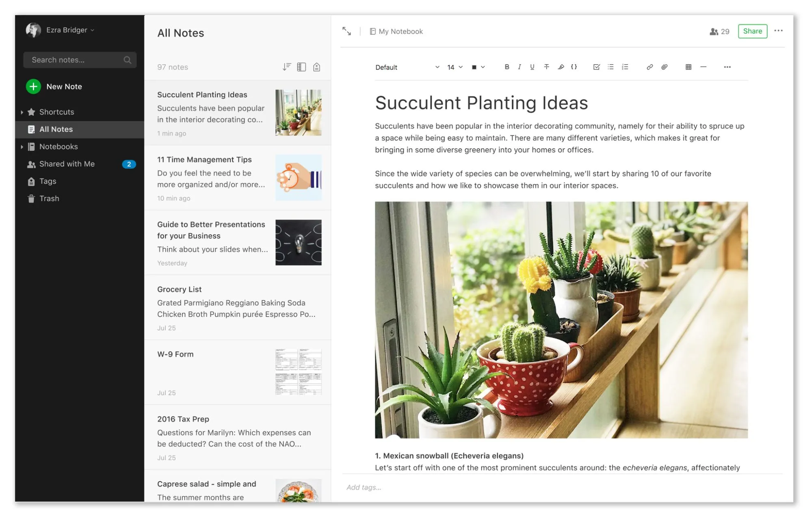Click New Note button
Viewport: 812px width, 518px height.
click(x=53, y=86)
